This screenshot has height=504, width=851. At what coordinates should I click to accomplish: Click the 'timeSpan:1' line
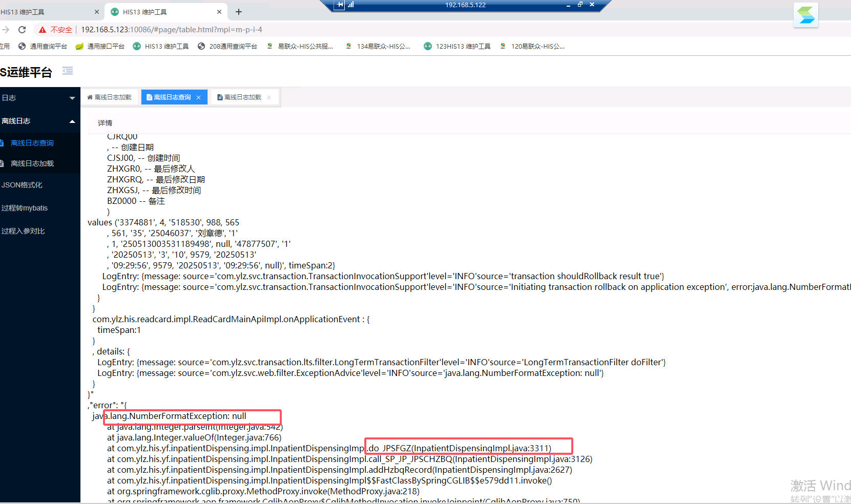point(119,330)
